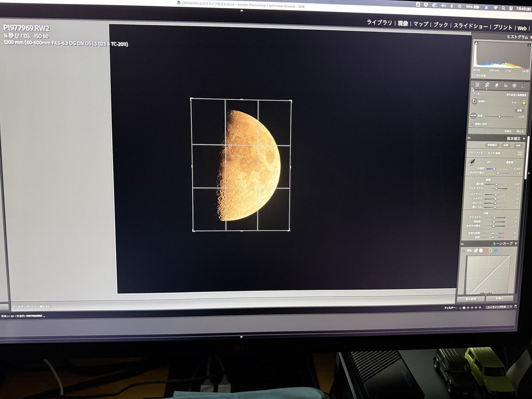Open the レーティング付き filter dropdown
Screen dimensions: 532x399
pyautogui.click(x=499, y=307)
